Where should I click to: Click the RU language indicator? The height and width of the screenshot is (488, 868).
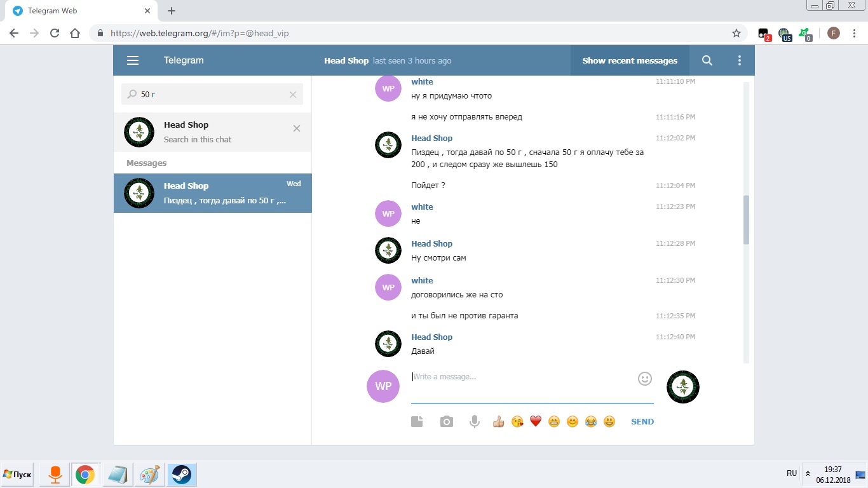(792, 473)
